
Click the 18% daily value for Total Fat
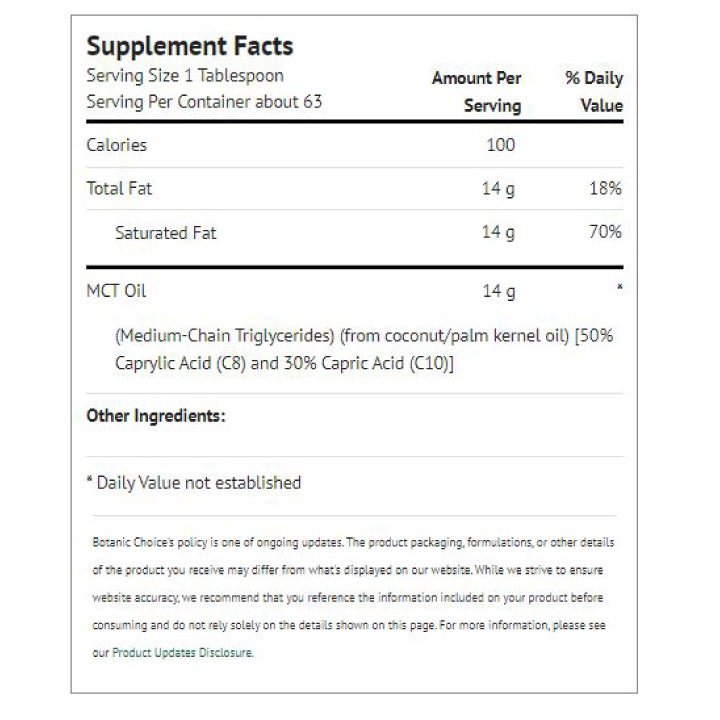click(605, 188)
